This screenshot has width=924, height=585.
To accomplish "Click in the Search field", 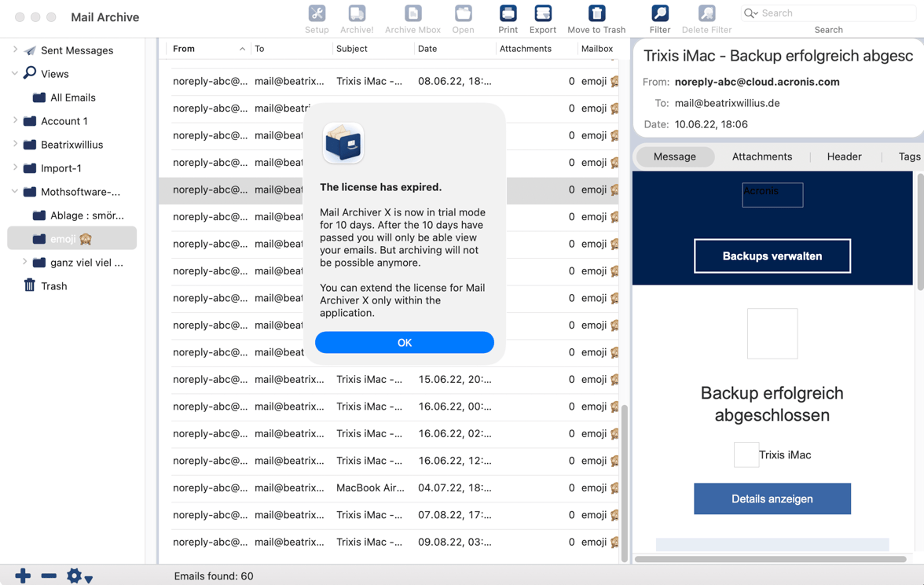I will click(x=833, y=13).
